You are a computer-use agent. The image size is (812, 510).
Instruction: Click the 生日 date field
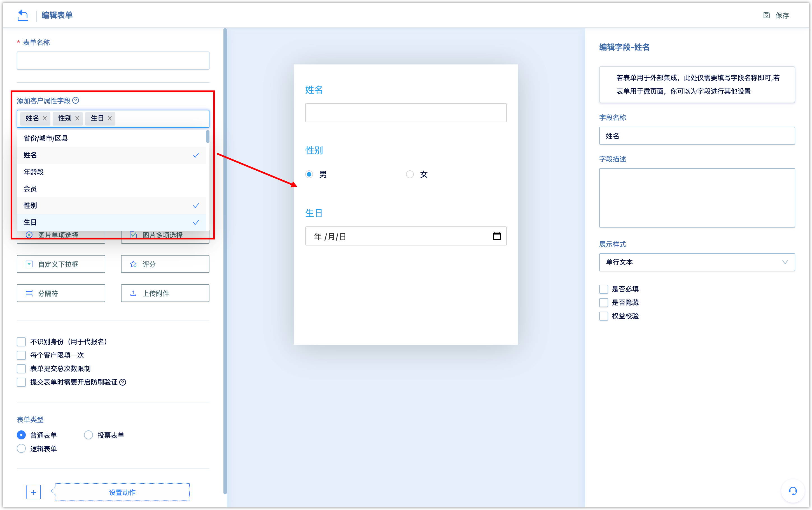[406, 236]
